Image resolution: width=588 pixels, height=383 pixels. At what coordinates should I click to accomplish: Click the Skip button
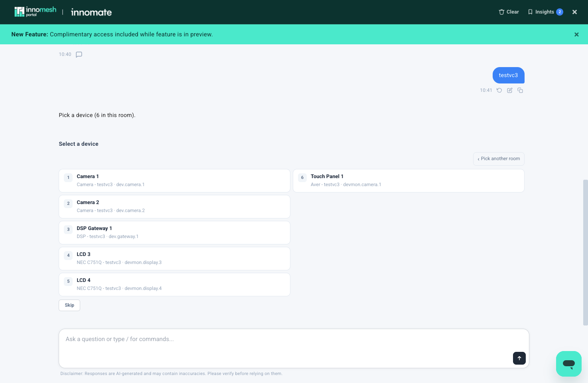pyautogui.click(x=69, y=305)
